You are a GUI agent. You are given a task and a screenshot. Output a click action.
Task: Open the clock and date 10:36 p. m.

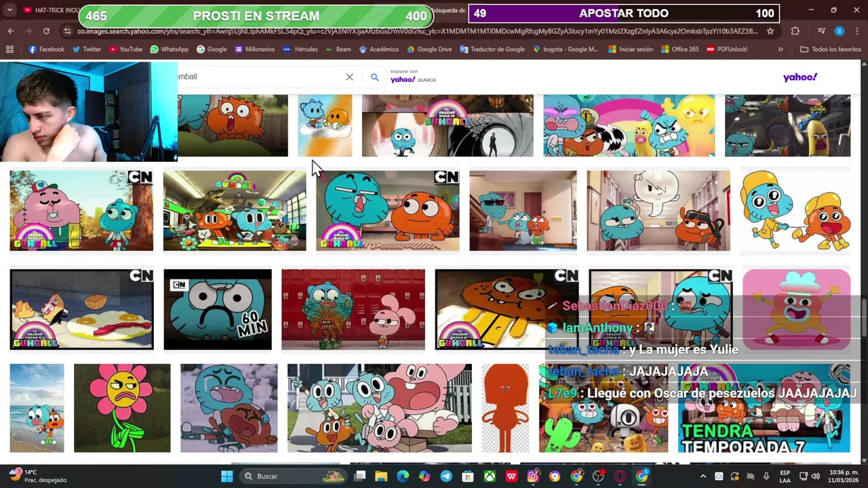tap(844, 476)
